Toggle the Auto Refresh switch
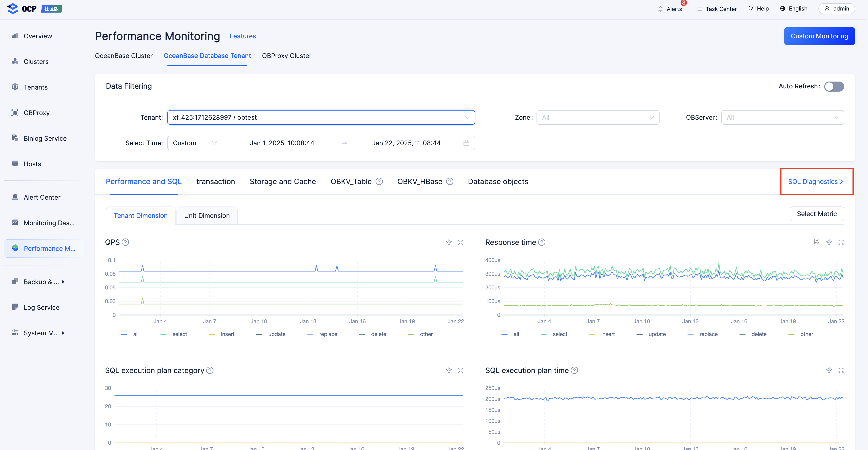This screenshot has width=868, height=450. (x=834, y=86)
